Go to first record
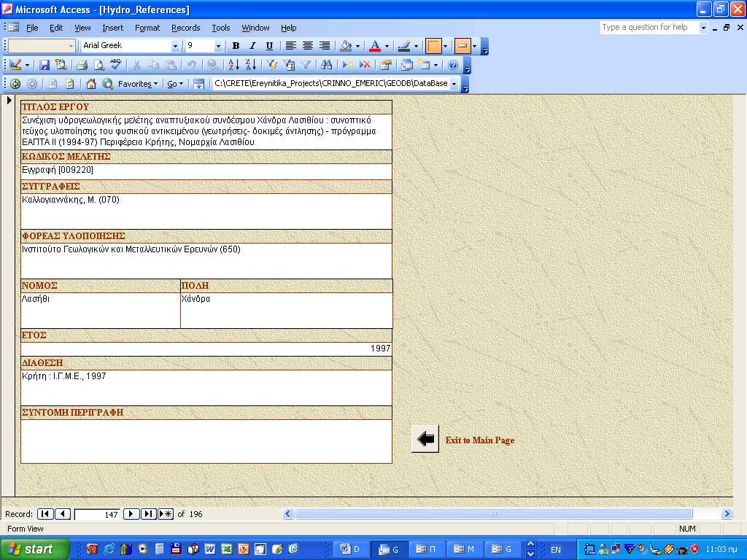This screenshot has height=560, width=747. click(x=44, y=514)
